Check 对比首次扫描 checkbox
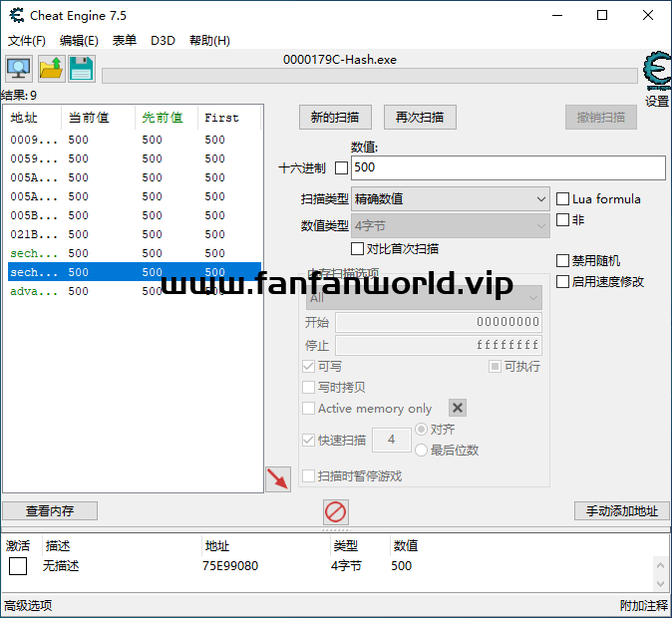672x618 pixels. click(357, 248)
